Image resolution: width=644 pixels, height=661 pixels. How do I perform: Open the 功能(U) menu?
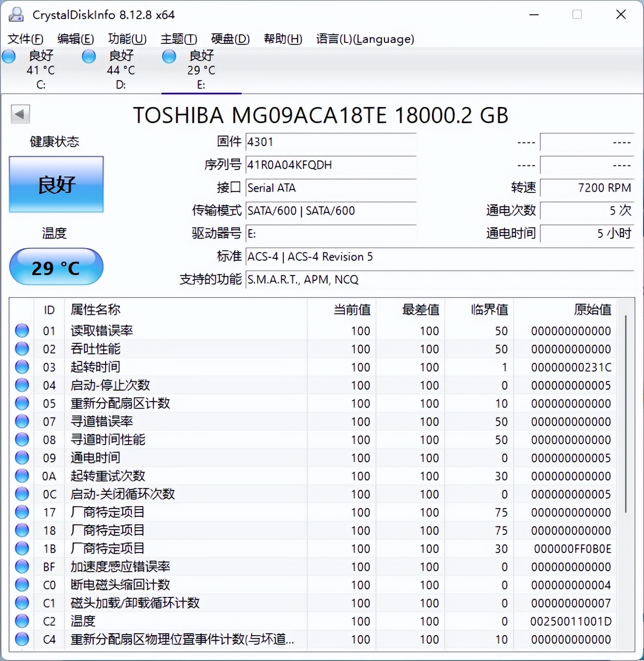tap(127, 39)
